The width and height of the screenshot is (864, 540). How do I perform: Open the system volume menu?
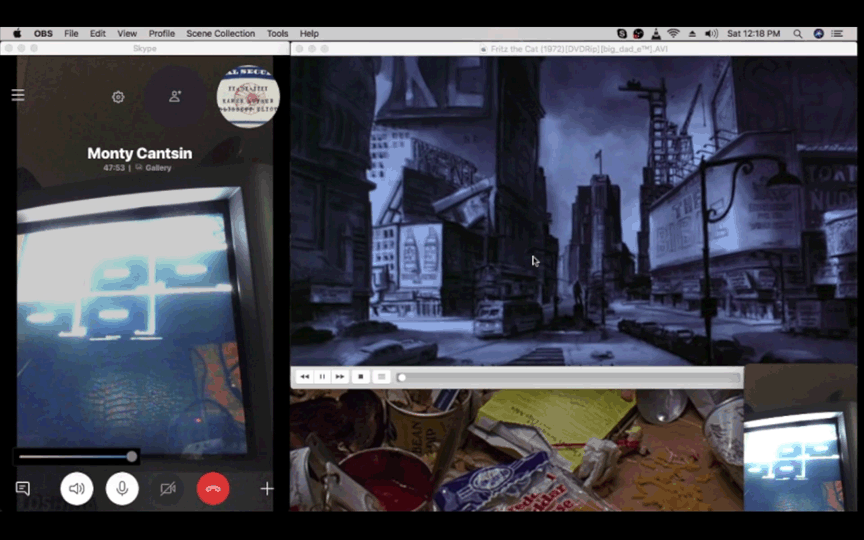coord(711,34)
